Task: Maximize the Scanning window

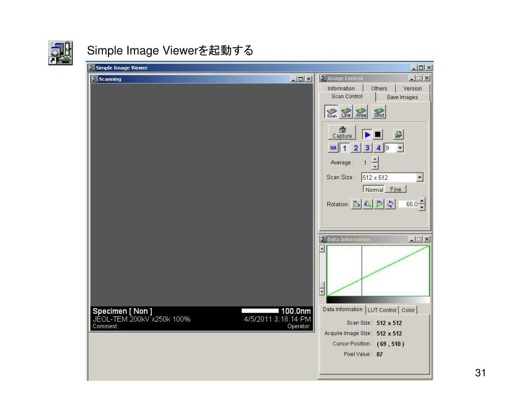Action: click(x=300, y=79)
